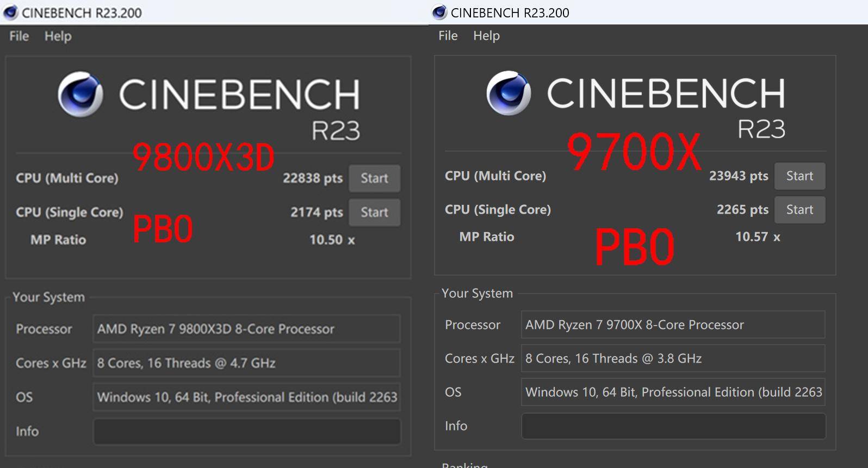
Task: Click Info input field in right window
Action: pos(673,426)
